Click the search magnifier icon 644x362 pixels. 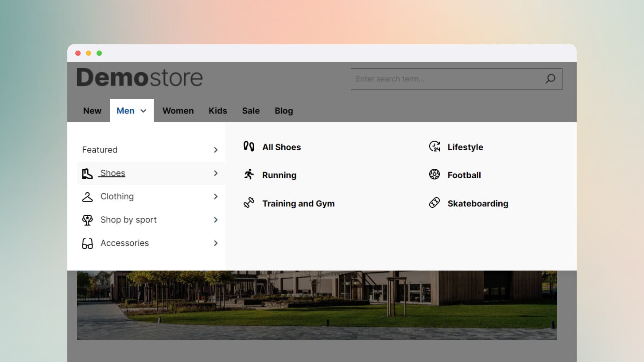(x=550, y=79)
